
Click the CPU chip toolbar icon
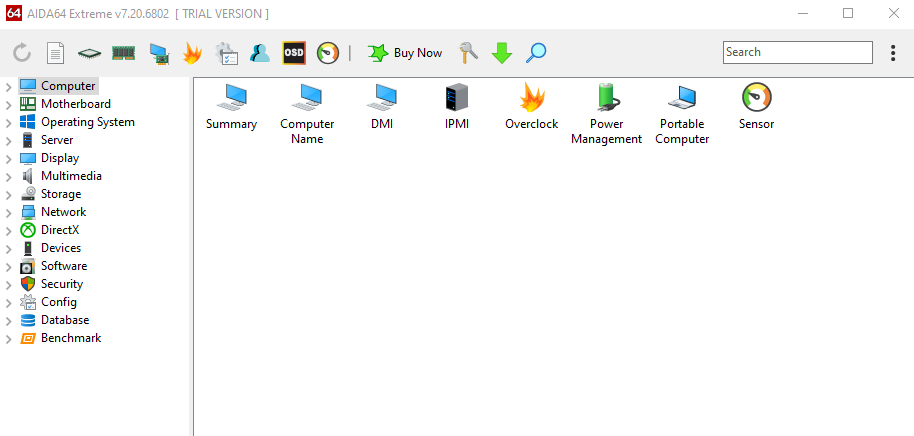(x=89, y=53)
